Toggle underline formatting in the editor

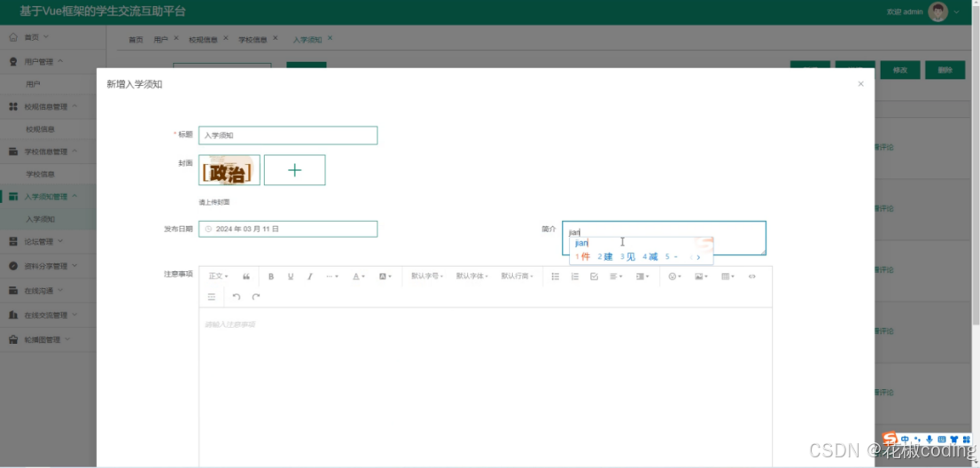coord(291,277)
